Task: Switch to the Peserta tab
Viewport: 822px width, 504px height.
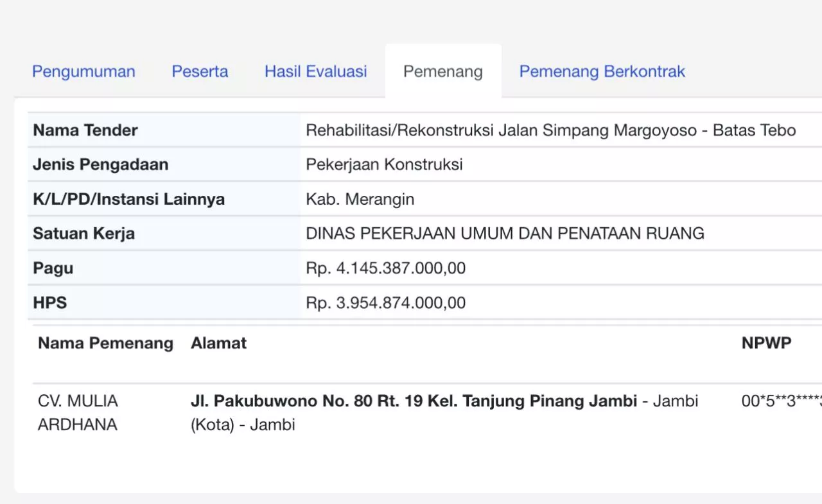Action: (200, 71)
